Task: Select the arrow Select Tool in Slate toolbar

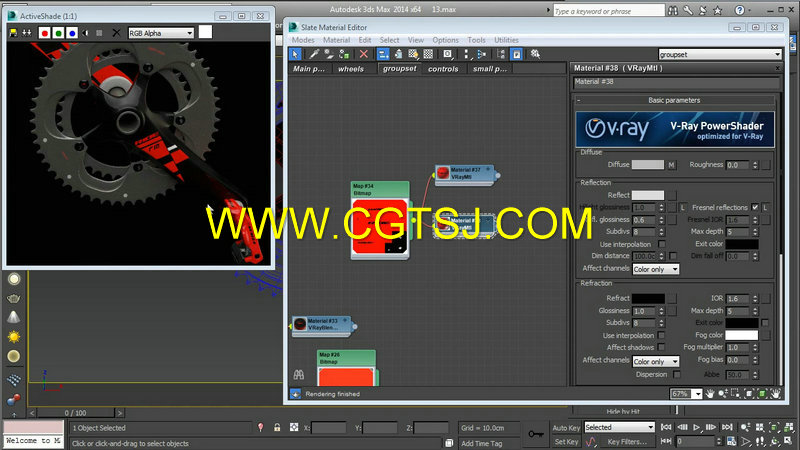Action: coord(295,54)
